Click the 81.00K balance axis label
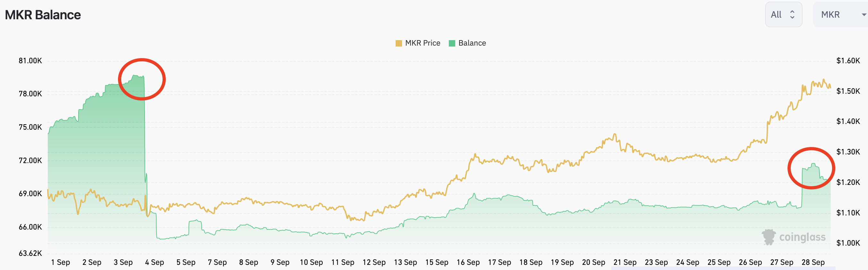868x270 pixels. [x=30, y=61]
